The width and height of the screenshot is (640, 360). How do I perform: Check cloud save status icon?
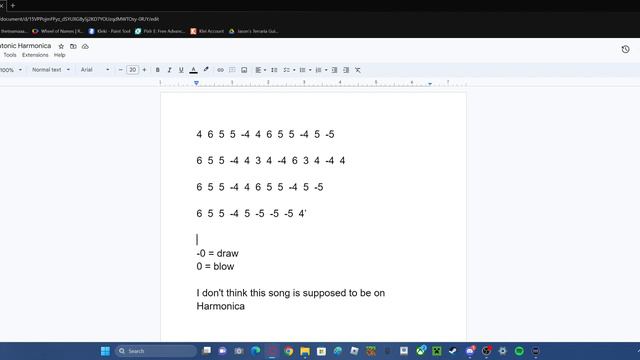pyautogui.click(x=85, y=47)
